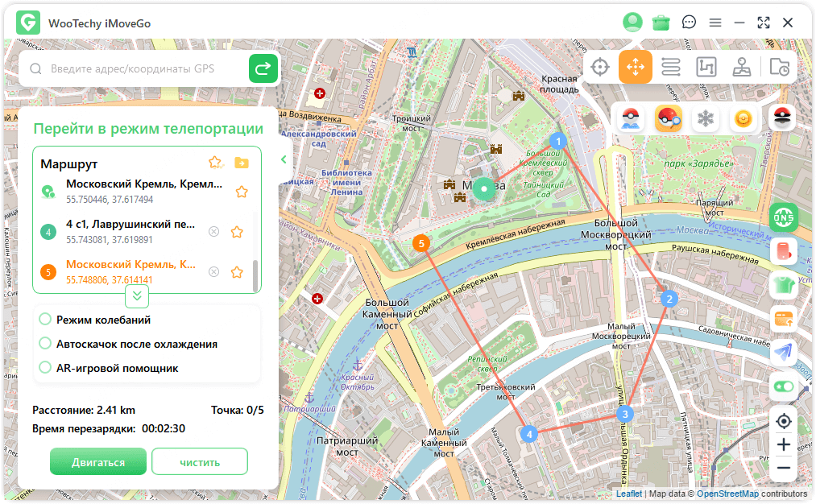This screenshot has width=816, height=504.
Task: Click the route list scrollbar
Action: coord(255,276)
